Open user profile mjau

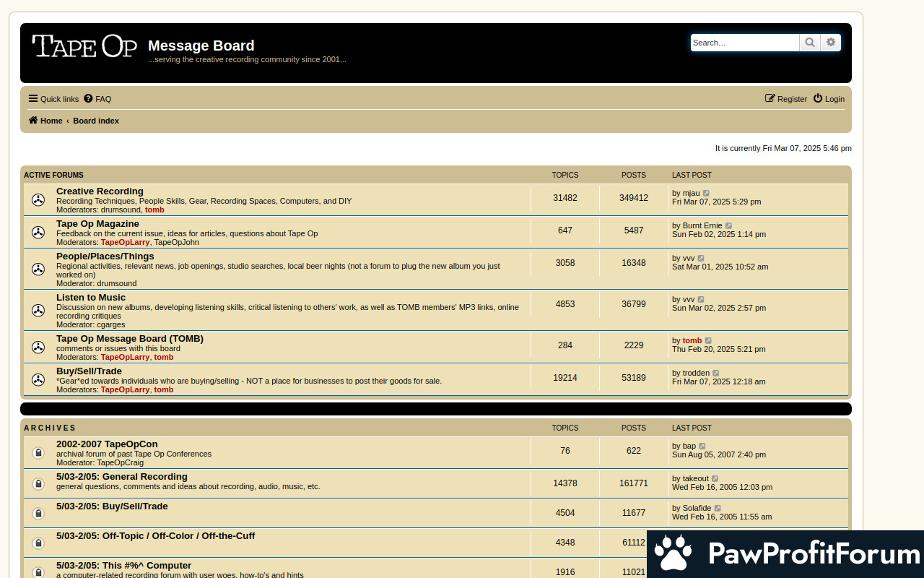pos(691,194)
